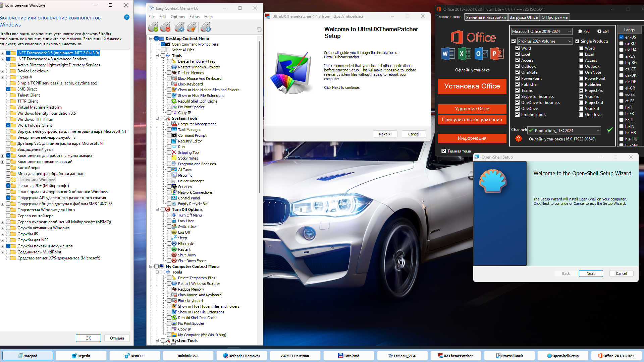
Task: Click the Easy Context Menu vertical scrollbar
Action: coord(260,117)
